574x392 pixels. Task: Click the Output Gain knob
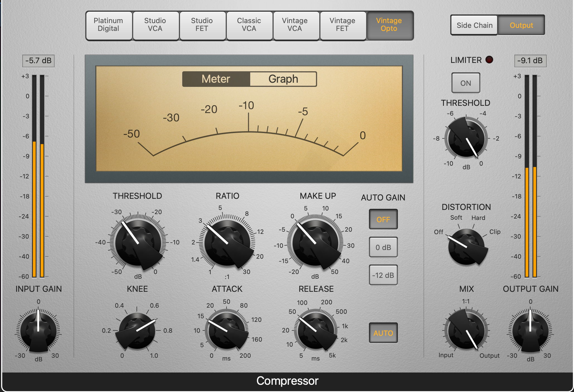[x=530, y=331]
